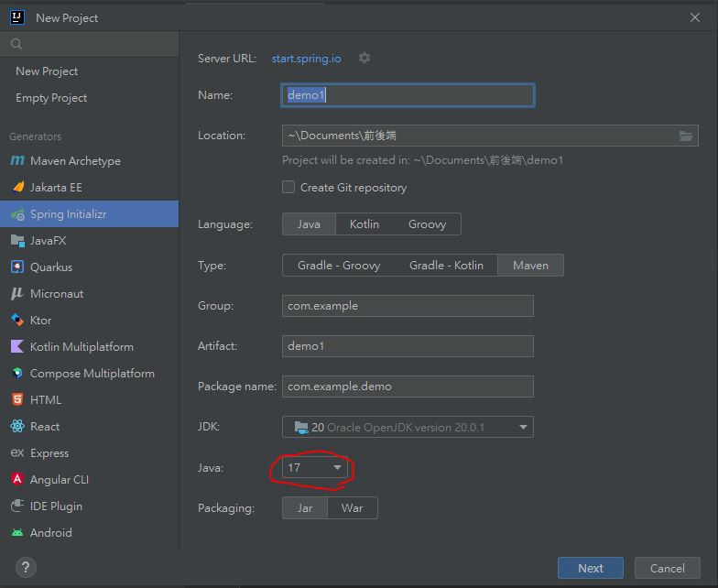Click the Spring Initializr leaf icon
The height and width of the screenshot is (588, 718).
coord(18,214)
